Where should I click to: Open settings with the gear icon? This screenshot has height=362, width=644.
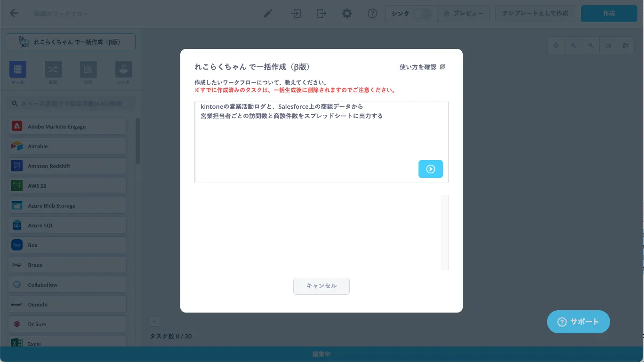[347, 14]
